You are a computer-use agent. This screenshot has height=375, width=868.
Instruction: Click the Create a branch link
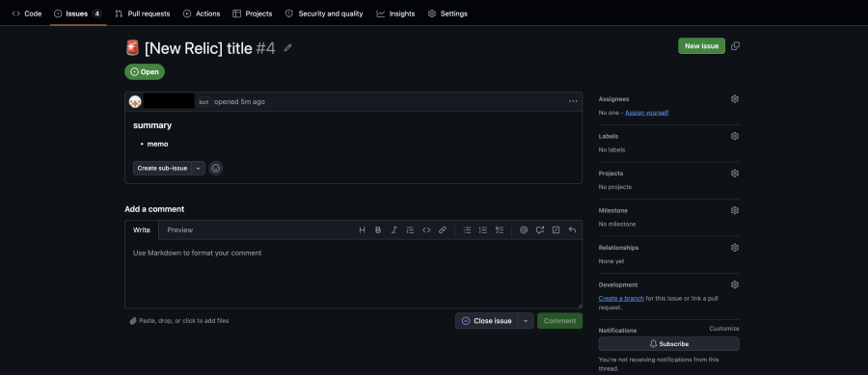click(621, 298)
